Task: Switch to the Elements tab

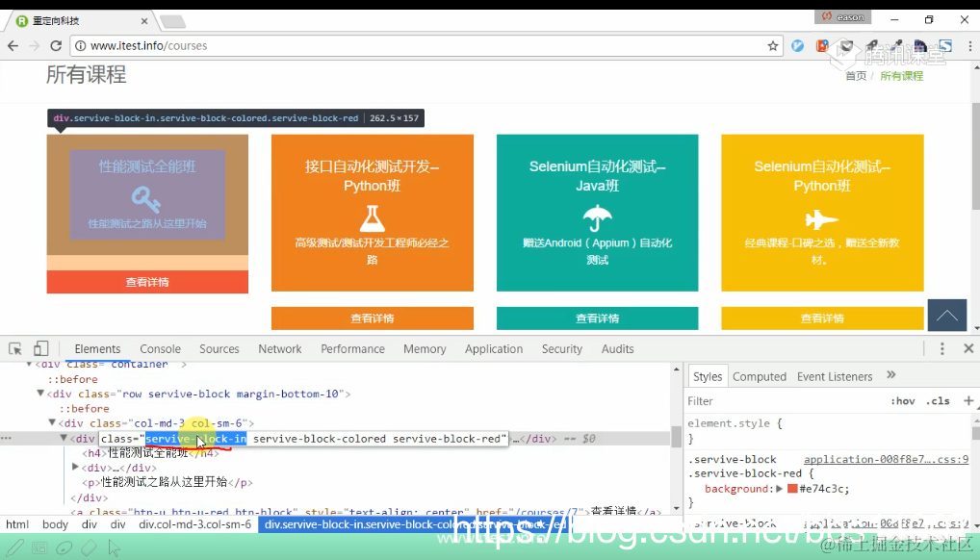Action: 97,348
